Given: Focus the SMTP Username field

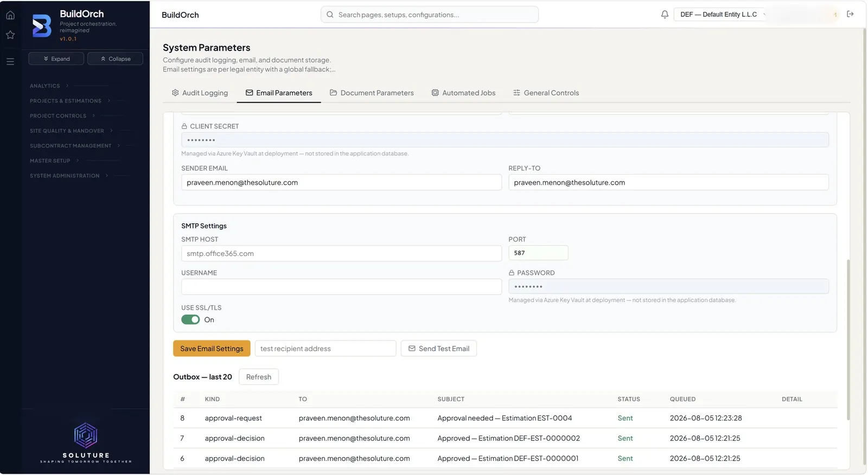Looking at the screenshot, I should pos(341,287).
